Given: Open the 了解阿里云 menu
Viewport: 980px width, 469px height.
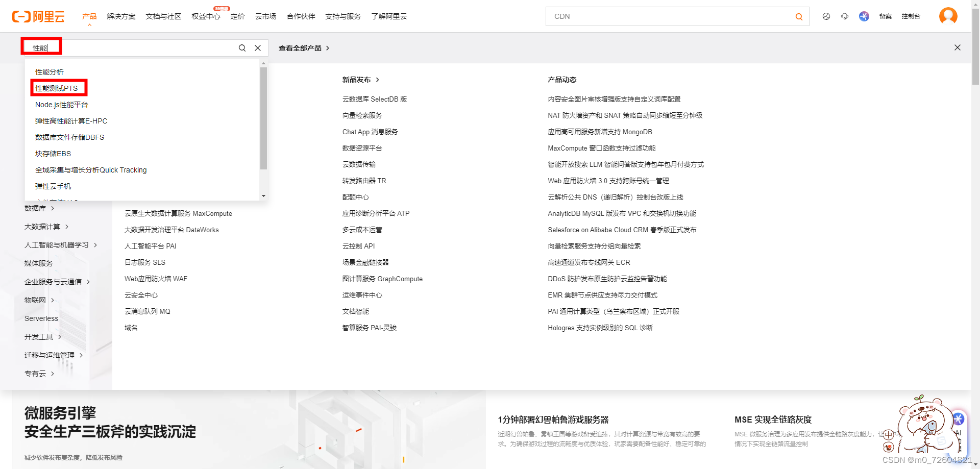Looking at the screenshot, I should point(389,16).
